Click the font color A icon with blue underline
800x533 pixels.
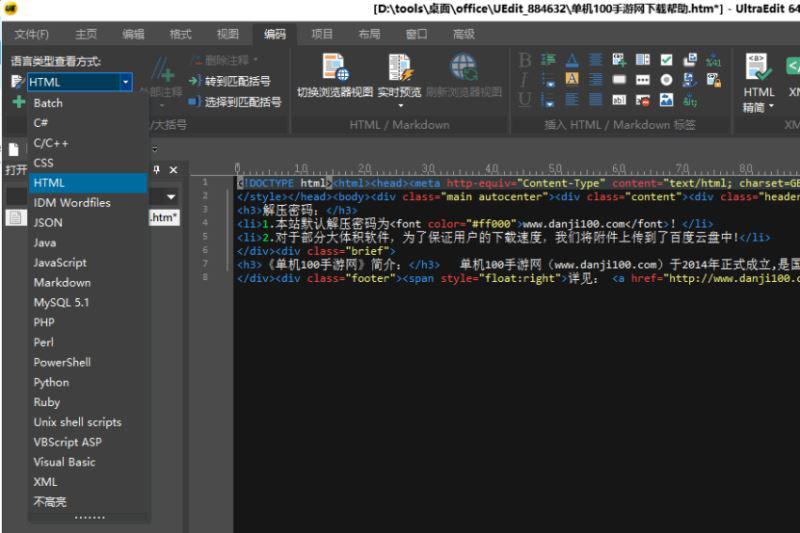pos(572,60)
